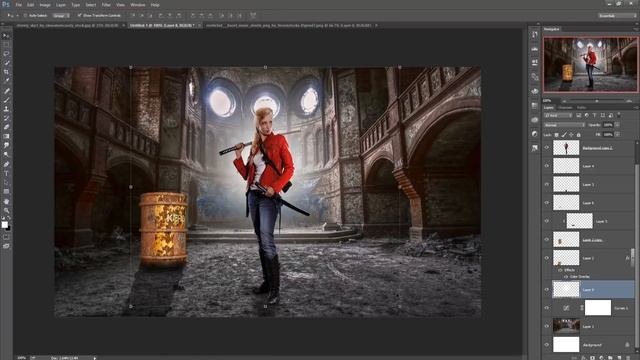
Task: Select the Clone Stamp tool
Action: coord(6,109)
